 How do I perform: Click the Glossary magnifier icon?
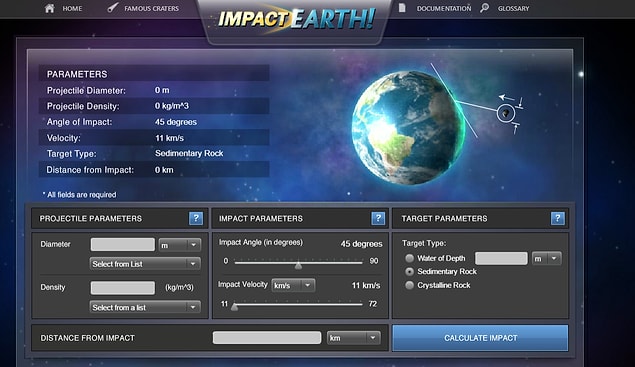(x=484, y=8)
